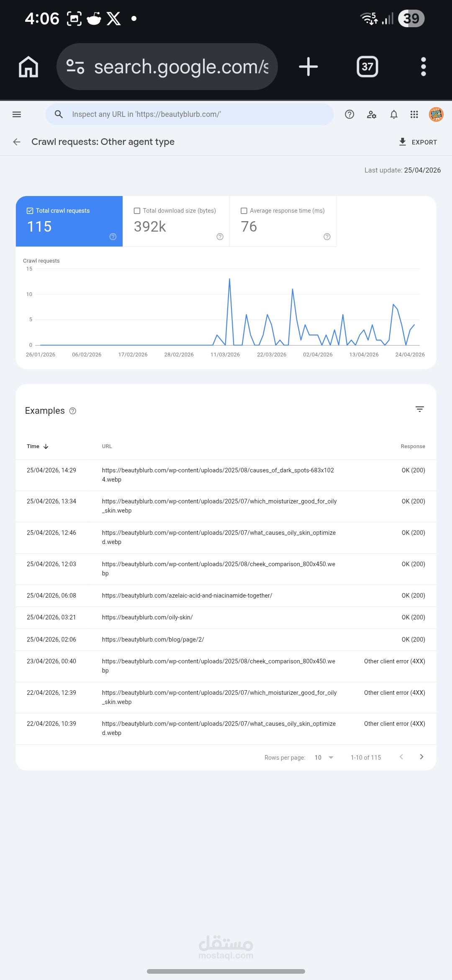Open a new tab with plus icon
Viewport: 452px width, 980px height.
(308, 67)
